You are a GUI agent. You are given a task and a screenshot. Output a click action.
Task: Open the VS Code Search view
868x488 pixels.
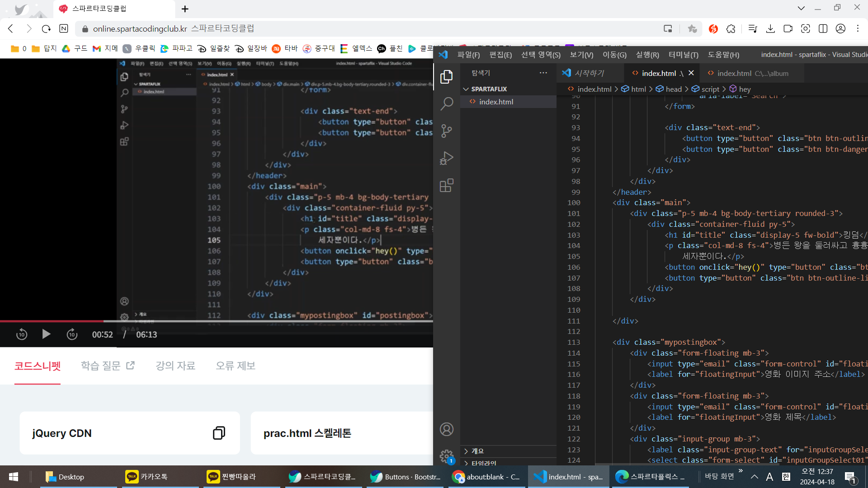[446, 104]
